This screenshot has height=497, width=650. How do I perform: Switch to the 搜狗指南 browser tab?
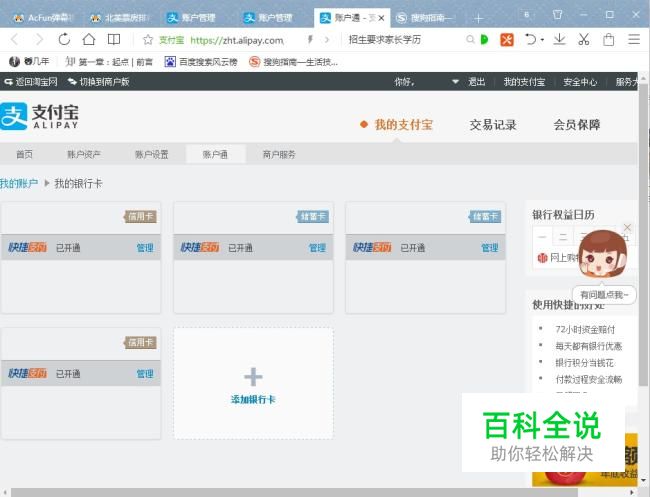(425, 18)
